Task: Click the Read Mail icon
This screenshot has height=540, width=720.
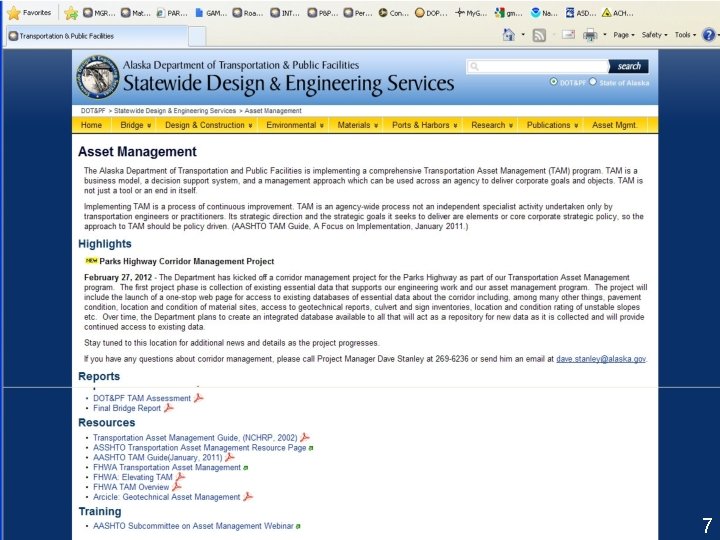Action: [568, 34]
